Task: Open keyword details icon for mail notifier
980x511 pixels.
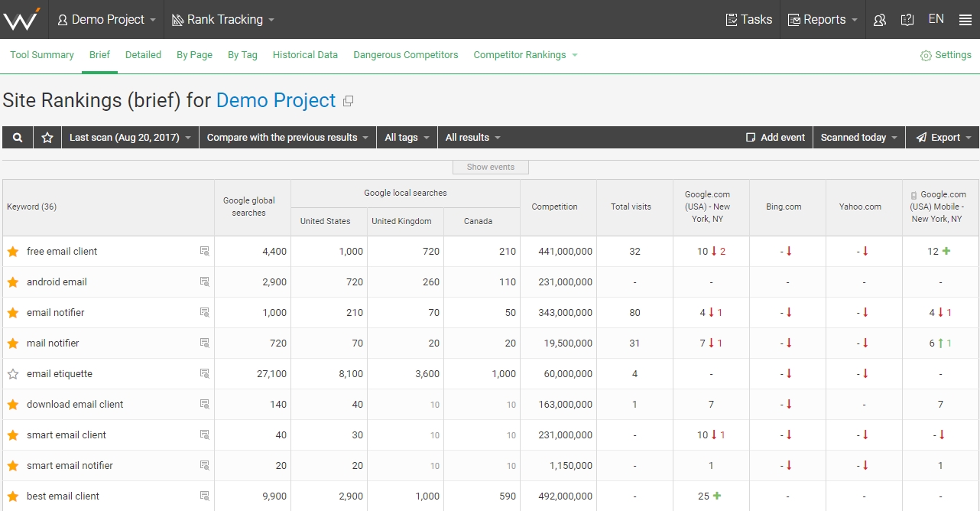Action: 204,343
